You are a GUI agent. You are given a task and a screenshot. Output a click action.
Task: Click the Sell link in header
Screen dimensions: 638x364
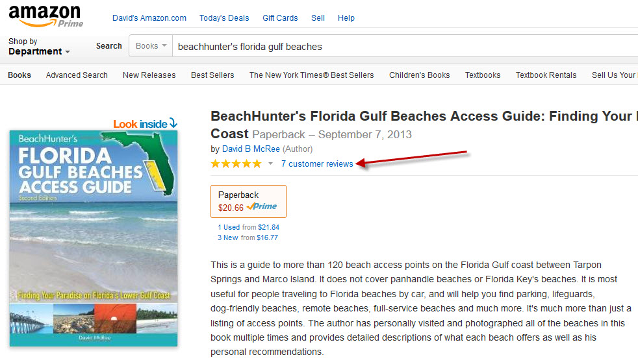[318, 18]
